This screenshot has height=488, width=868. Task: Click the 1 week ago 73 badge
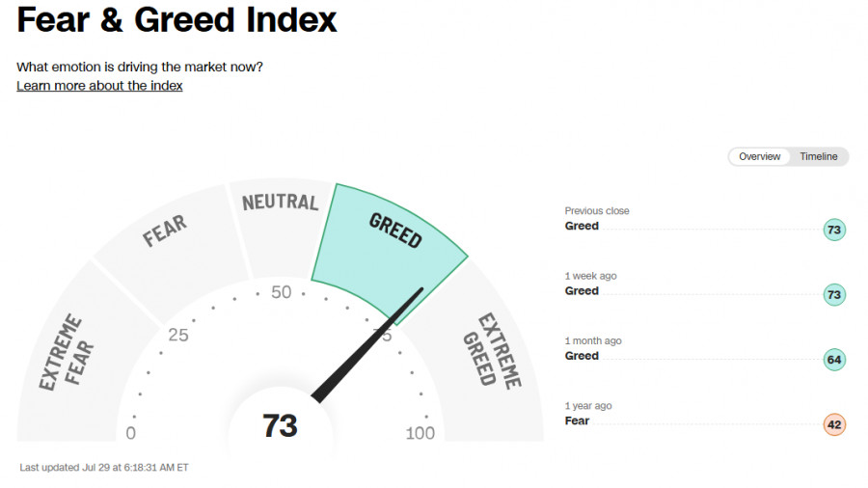[x=834, y=294]
